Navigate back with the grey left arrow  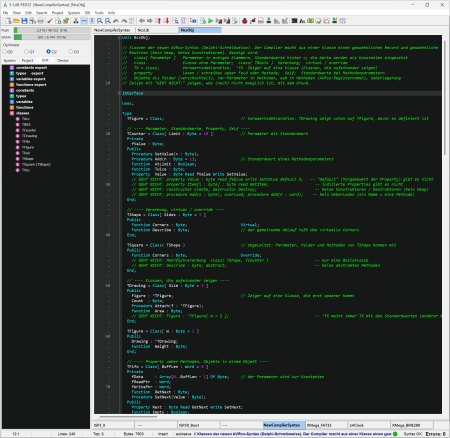pos(142,21)
